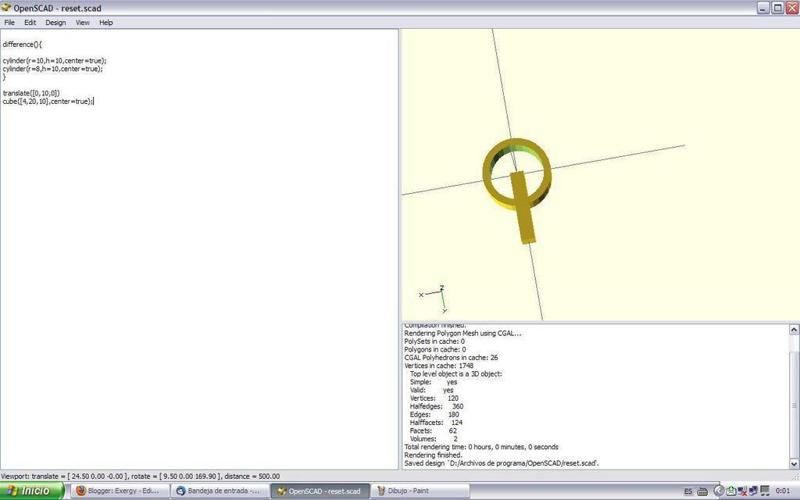Screen dimensions: 800x500
Task: Click the Inicio start button
Action: point(32,491)
